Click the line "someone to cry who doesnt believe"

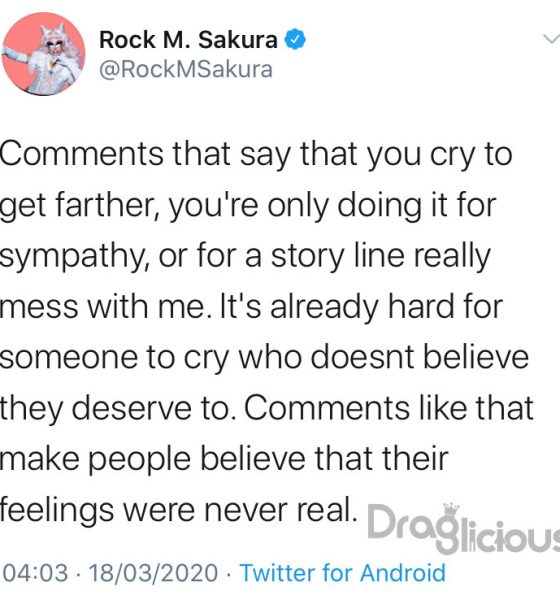(x=264, y=358)
